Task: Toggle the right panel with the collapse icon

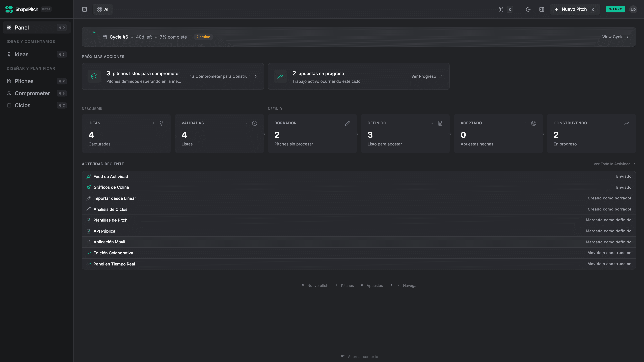Action: tap(542, 9)
